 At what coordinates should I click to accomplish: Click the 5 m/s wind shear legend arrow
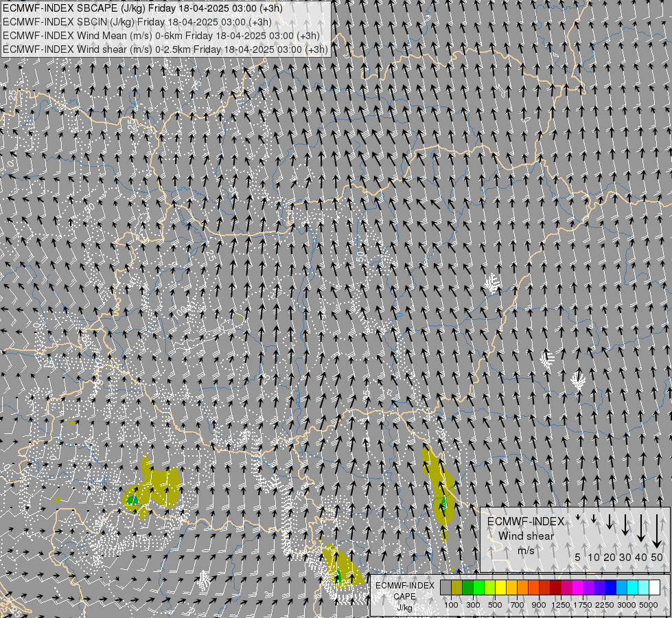[x=578, y=518]
